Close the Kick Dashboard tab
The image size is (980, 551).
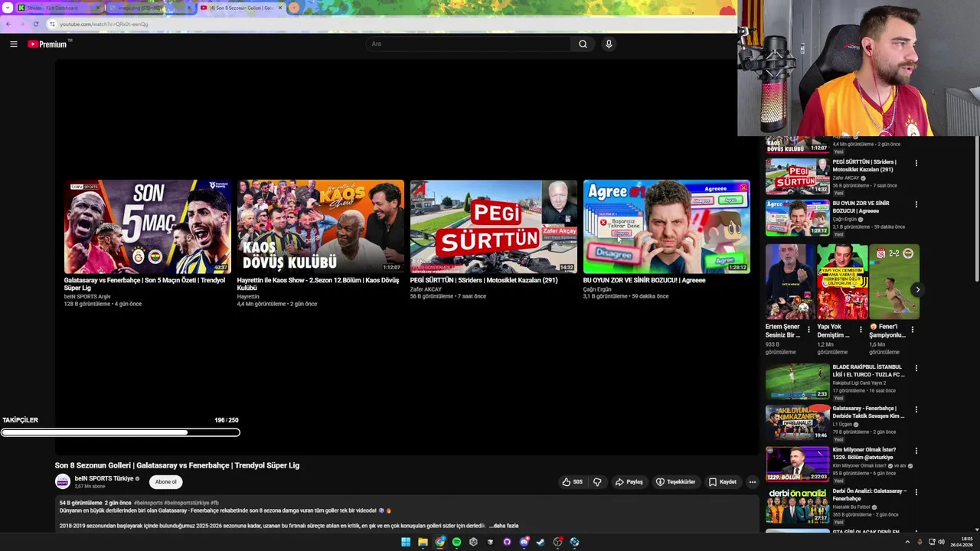click(x=98, y=8)
